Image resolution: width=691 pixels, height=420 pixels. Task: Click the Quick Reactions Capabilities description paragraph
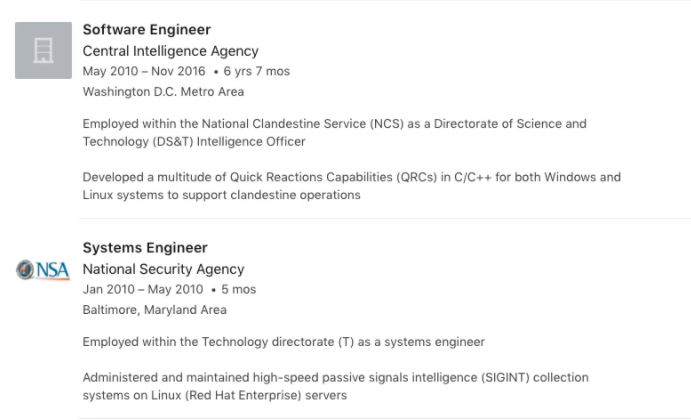pyautogui.click(x=352, y=186)
